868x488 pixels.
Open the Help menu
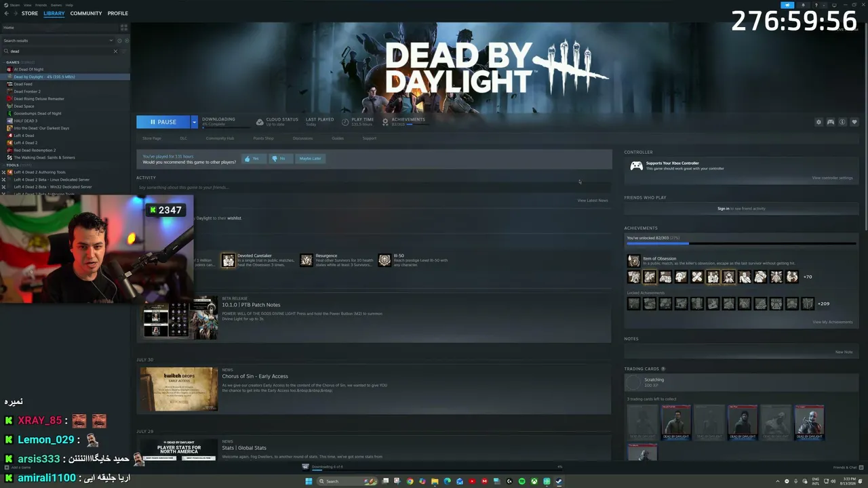coord(69,5)
